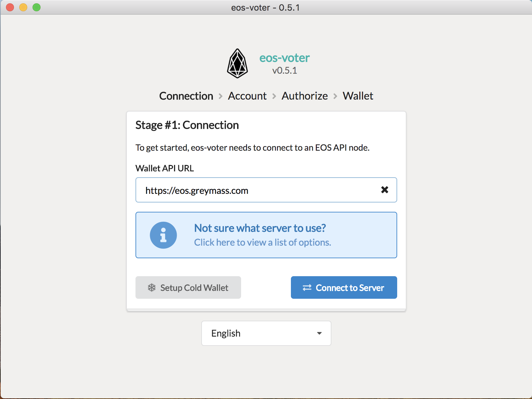
Task: Click the chevron after the Authorize step
Action: tap(335, 96)
